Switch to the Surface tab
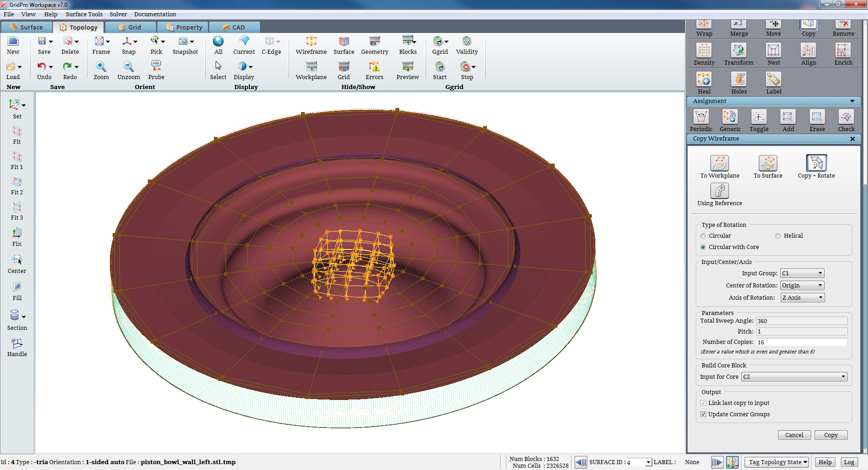This screenshot has width=868, height=470. [x=26, y=28]
